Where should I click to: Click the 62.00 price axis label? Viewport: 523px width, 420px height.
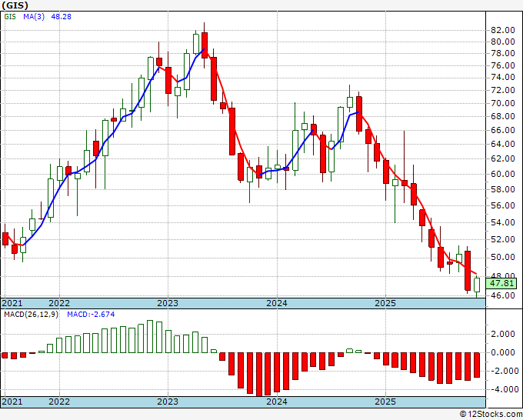tap(503, 158)
